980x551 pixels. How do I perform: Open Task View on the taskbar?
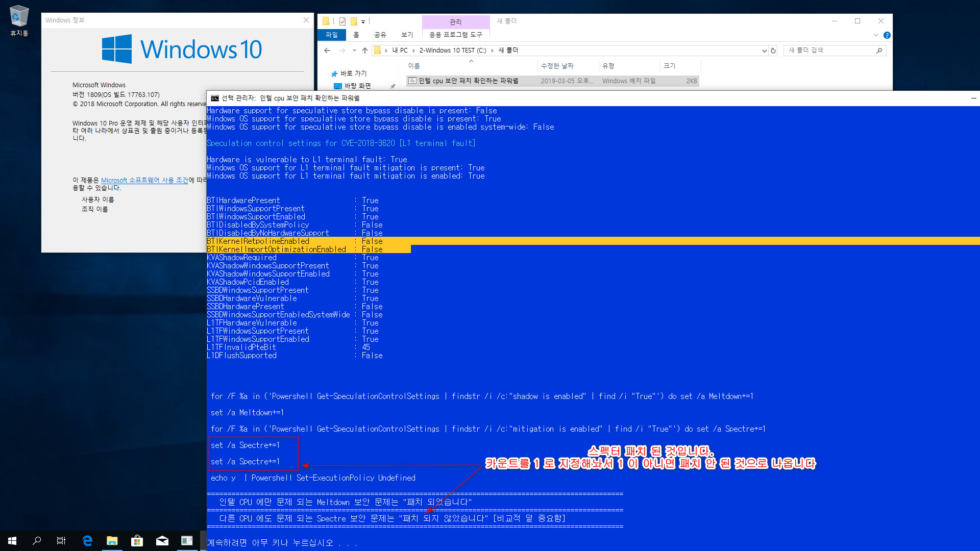pyautogui.click(x=61, y=541)
